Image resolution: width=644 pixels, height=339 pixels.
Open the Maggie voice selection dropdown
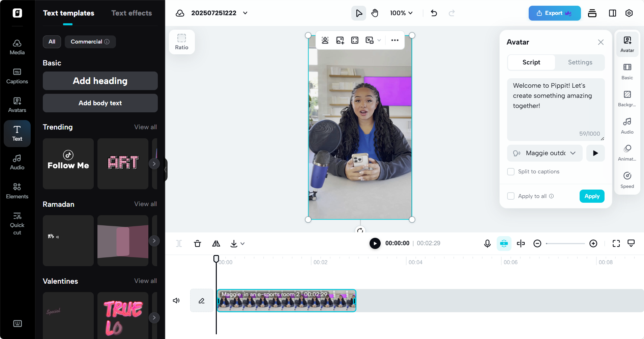pos(544,153)
